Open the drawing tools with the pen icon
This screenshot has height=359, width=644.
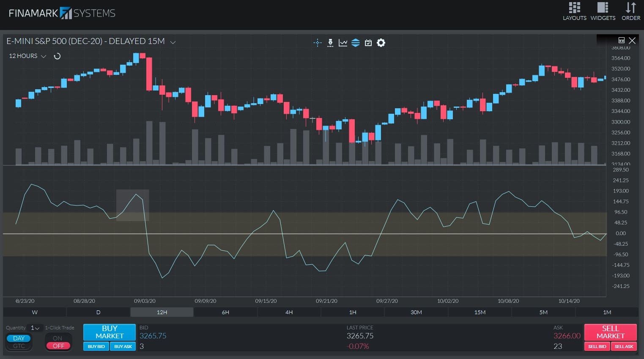(x=330, y=42)
